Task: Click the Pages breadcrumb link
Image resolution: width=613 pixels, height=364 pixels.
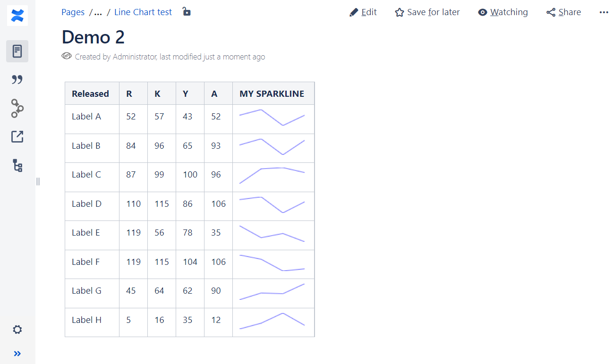Action: pos(73,12)
